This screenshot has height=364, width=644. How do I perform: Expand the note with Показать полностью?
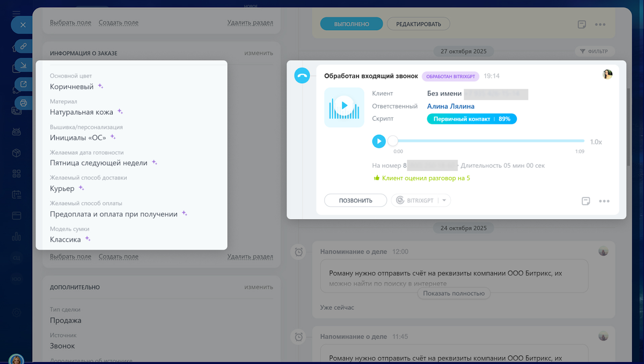pos(453,293)
